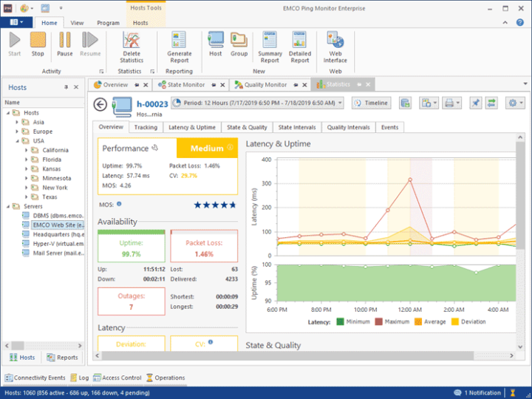Open the Events subtab
The width and height of the screenshot is (532, 399).
[389, 127]
